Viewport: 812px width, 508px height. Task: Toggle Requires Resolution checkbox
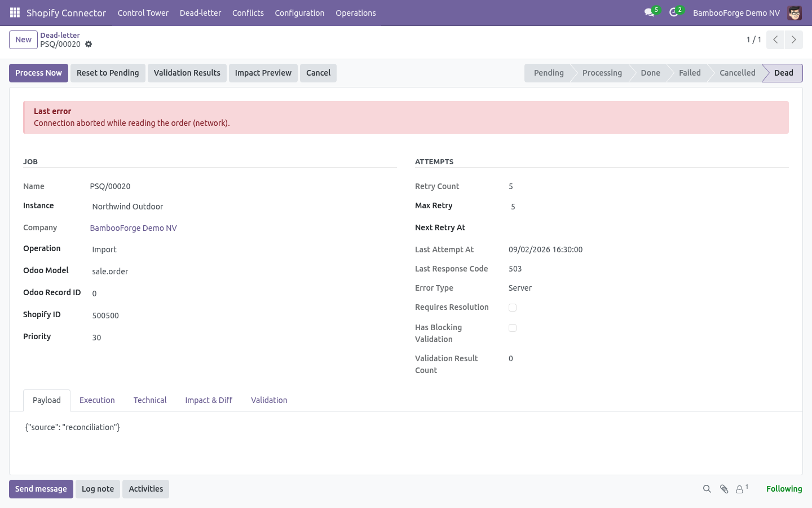[x=513, y=308]
